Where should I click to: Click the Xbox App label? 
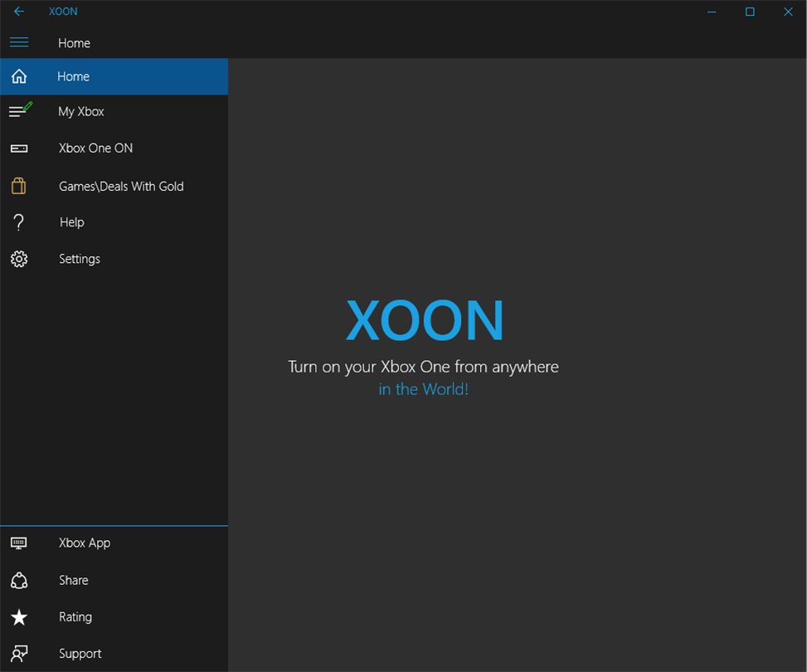point(85,543)
